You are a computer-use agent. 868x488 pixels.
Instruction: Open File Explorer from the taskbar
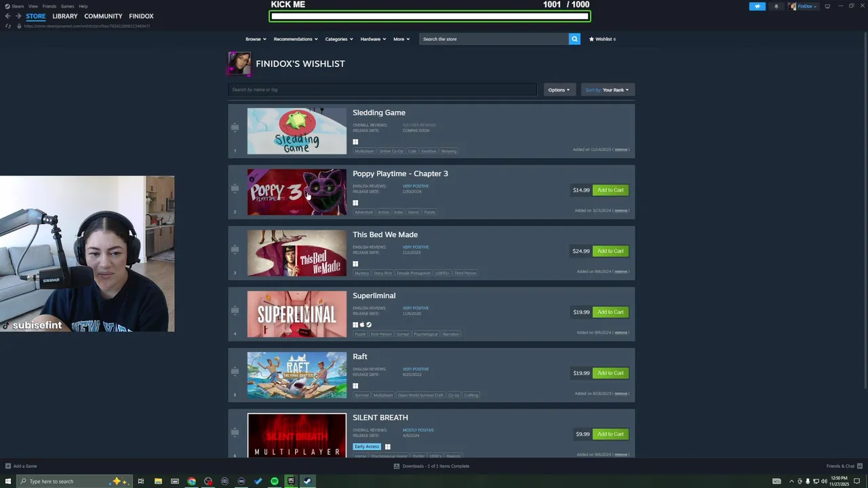[x=158, y=481]
